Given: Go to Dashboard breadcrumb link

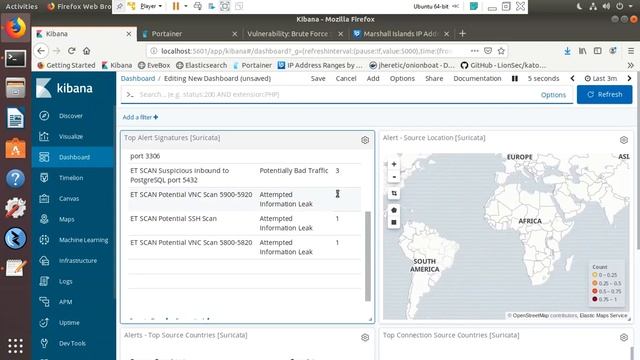Looking at the screenshot, I should pyautogui.click(x=138, y=78).
